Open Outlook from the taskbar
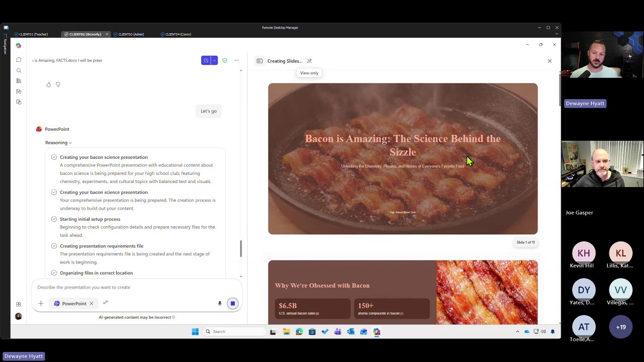644x362 pixels. (351, 332)
